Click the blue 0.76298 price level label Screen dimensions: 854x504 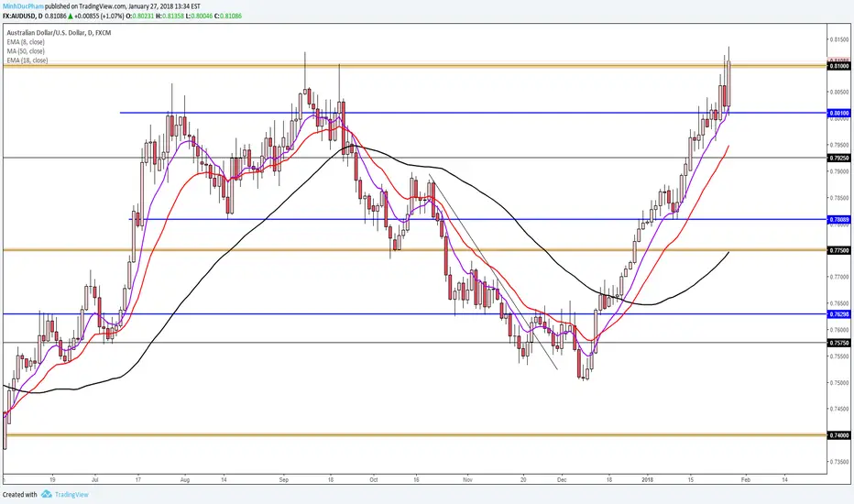(x=838, y=314)
